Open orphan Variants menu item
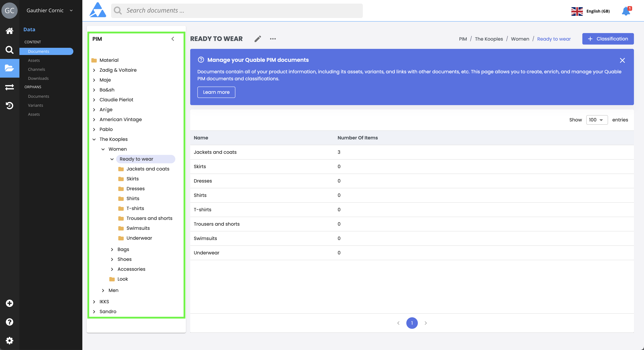Viewport: 644px width, 350px height. tap(35, 105)
